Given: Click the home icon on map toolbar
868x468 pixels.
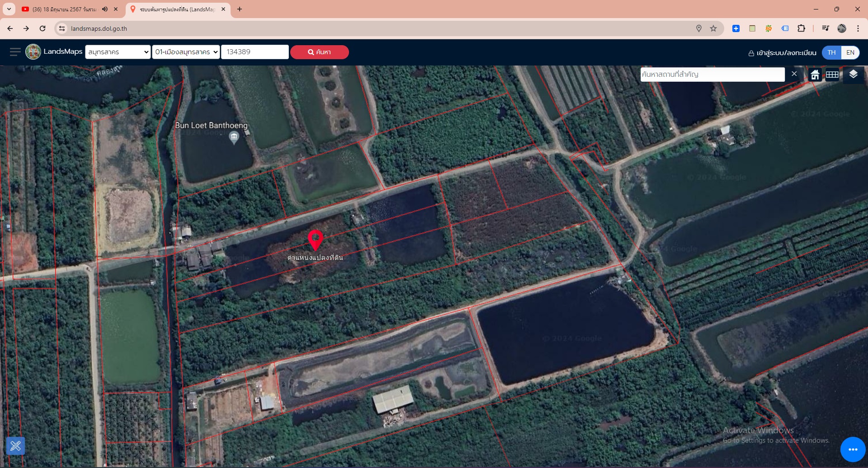Looking at the screenshot, I should pyautogui.click(x=815, y=75).
